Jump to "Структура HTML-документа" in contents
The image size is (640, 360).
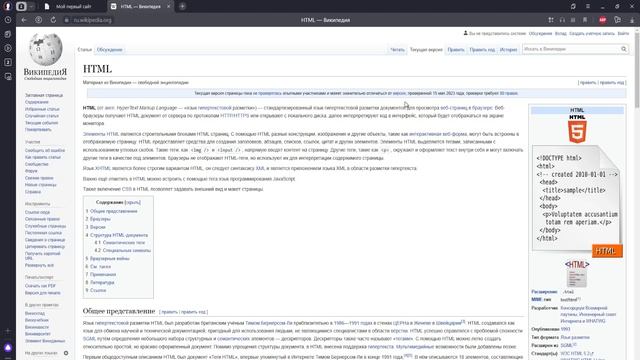119,235
